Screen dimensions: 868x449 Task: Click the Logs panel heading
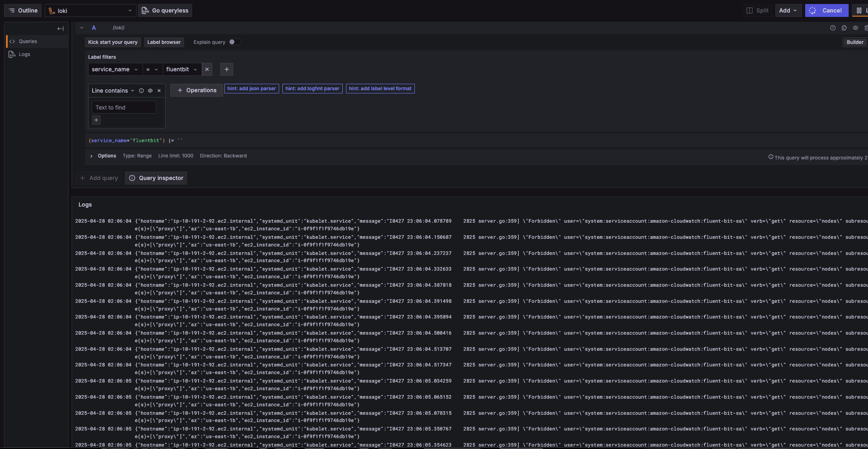(x=85, y=205)
